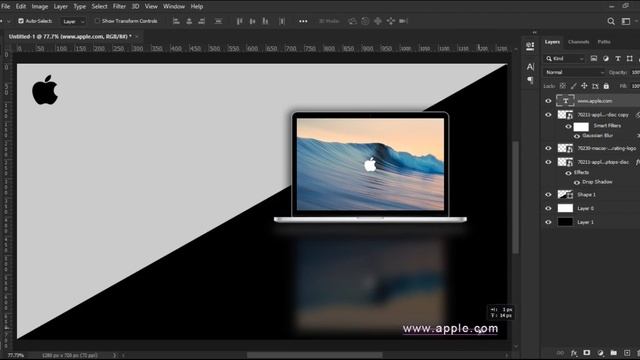Open the Paragraph panel icon

(x=530, y=80)
